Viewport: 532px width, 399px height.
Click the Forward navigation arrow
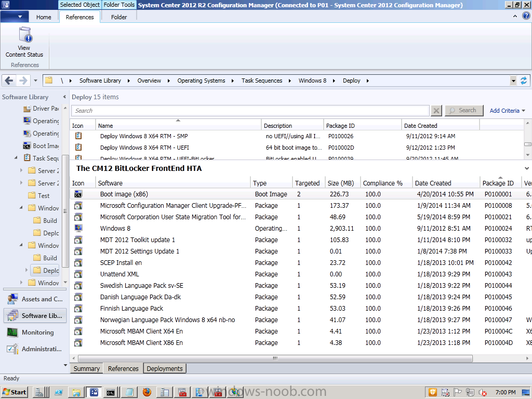pos(23,81)
